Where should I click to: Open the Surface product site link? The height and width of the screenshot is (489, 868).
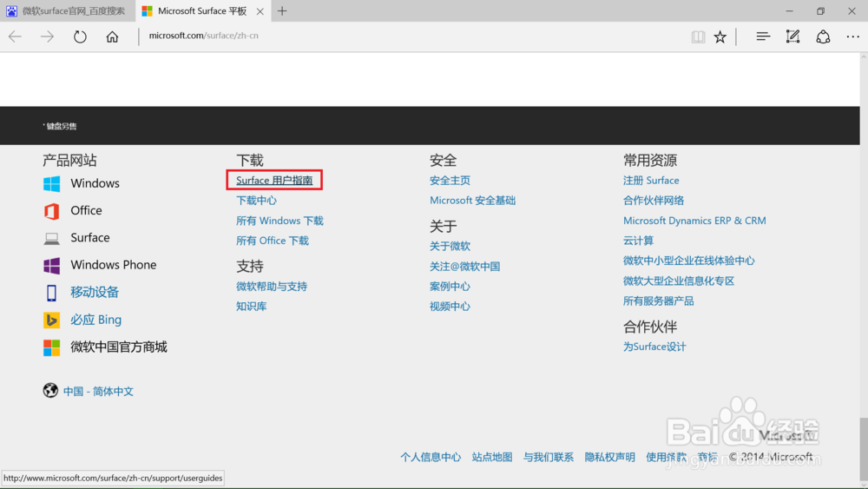pyautogui.click(x=89, y=238)
